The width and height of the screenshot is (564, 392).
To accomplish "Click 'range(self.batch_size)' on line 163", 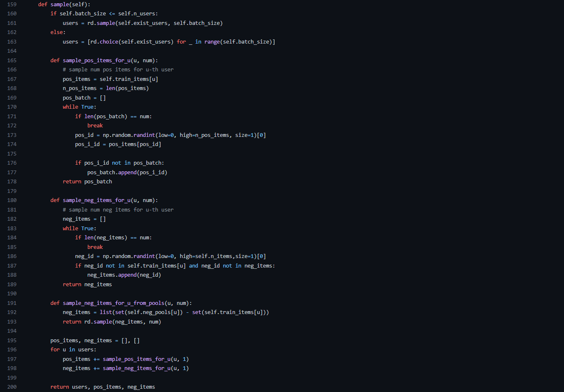I will (x=238, y=42).
